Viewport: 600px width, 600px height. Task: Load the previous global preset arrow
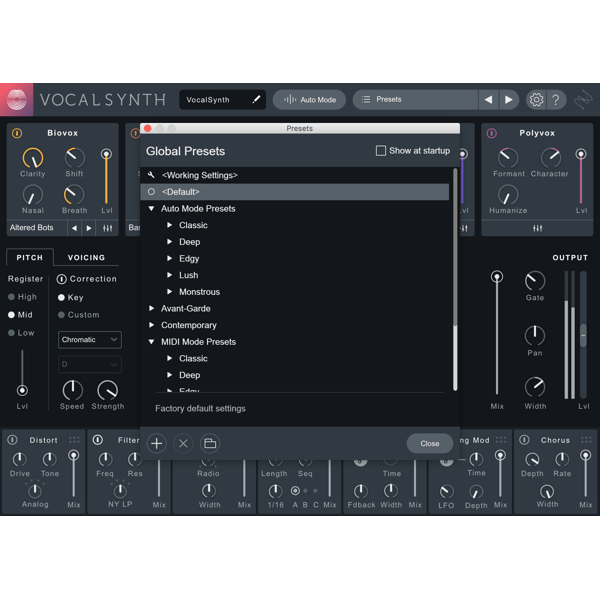coord(488,99)
